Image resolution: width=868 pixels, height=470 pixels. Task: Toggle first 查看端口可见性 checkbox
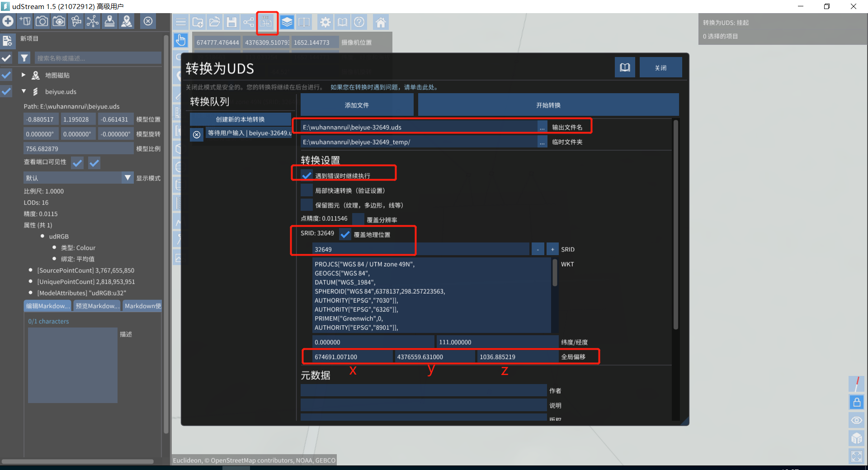click(x=78, y=163)
